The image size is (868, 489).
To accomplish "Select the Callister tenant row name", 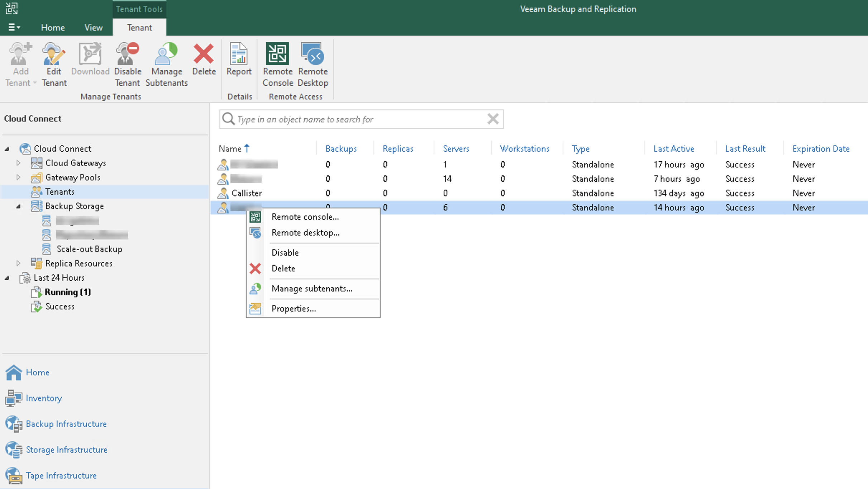I will coord(247,193).
